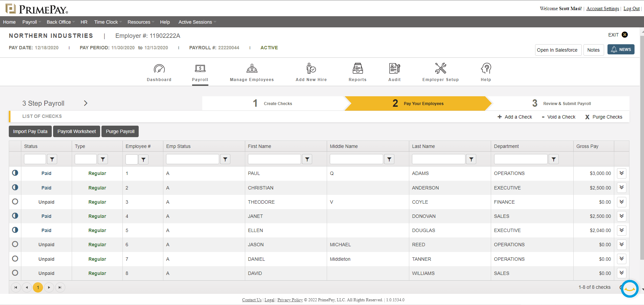Select the HR menu item
The width and height of the screenshot is (644, 305).
tap(84, 22)
